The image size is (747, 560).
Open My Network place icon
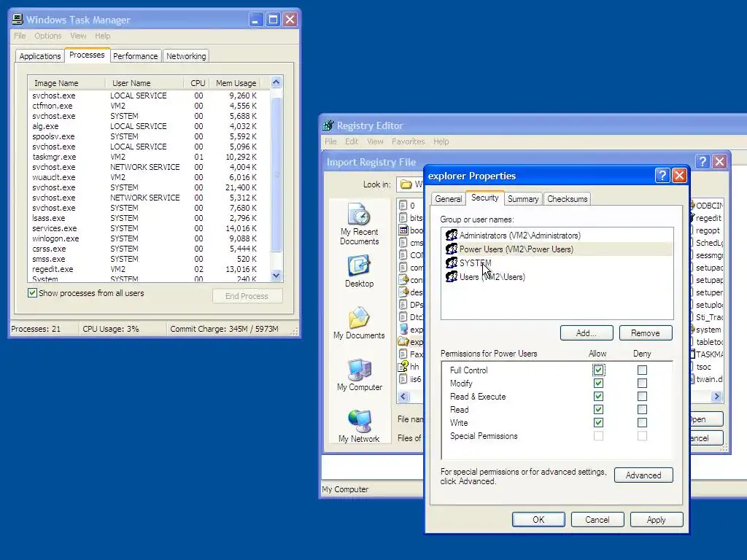coord(359,426)
